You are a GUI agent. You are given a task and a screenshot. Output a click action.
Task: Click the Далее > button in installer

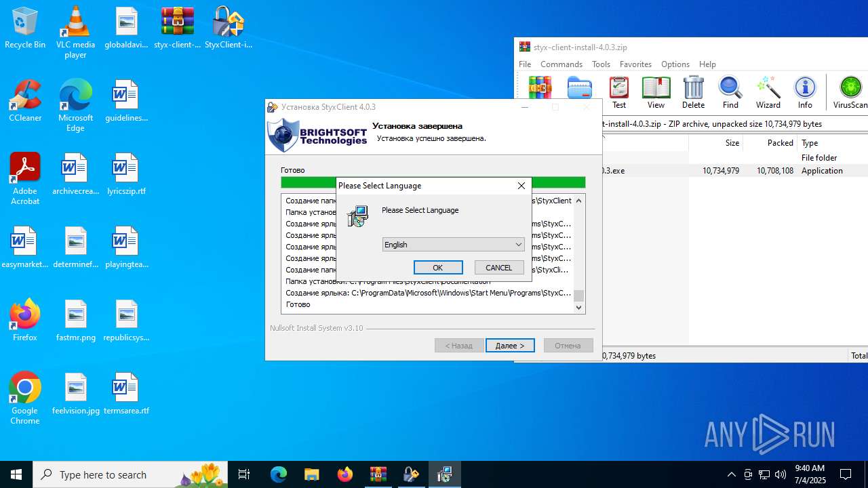point(510,346)
